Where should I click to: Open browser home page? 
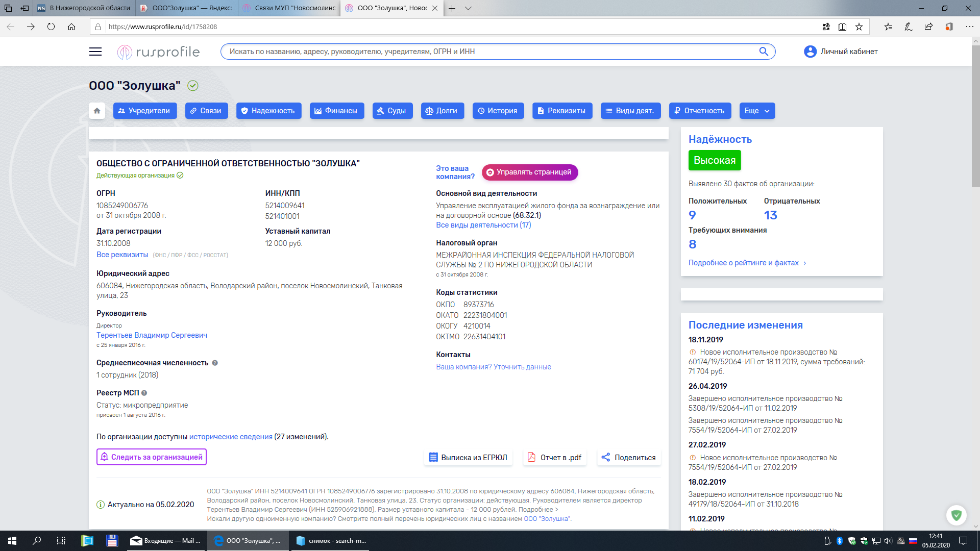[71, 27]
